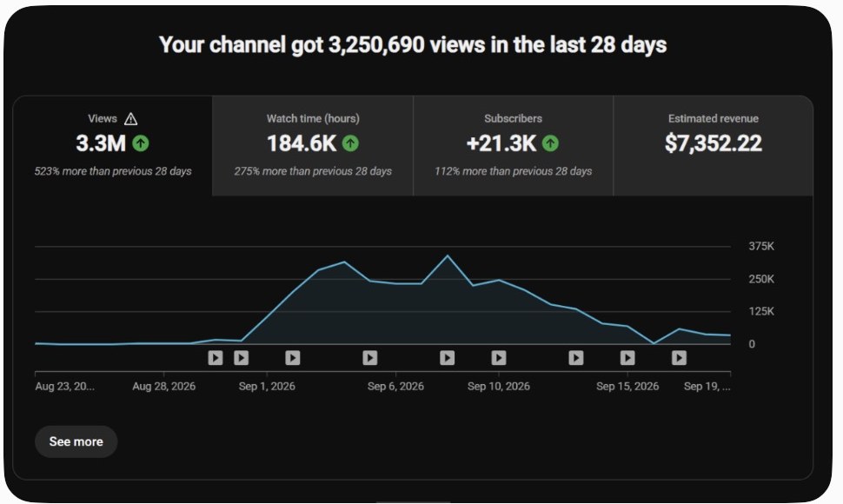843x504 pixels.
Task: Click "112% more than previous 28 days"
Action: [x=514, y=171]
